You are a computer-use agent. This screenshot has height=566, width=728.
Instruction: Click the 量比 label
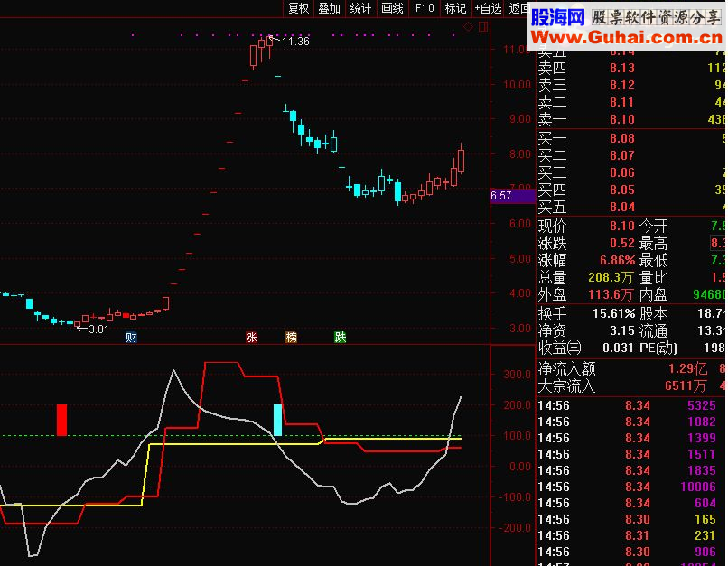tap(653, 277)
